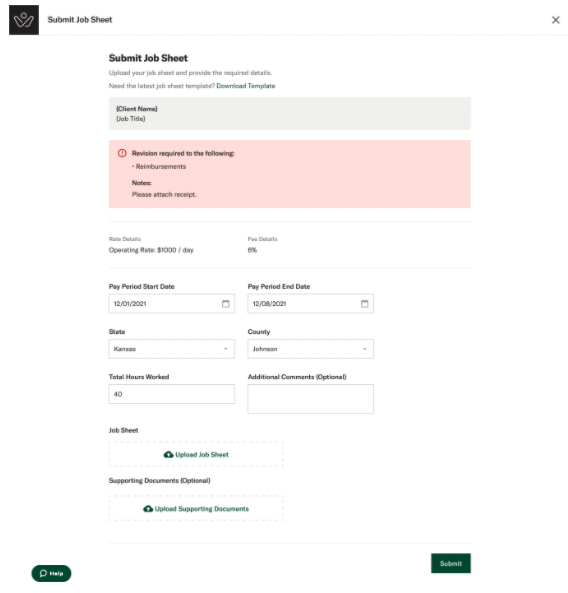Submit the job sheet form
The image size is (568, 593).
coord(451,563)
